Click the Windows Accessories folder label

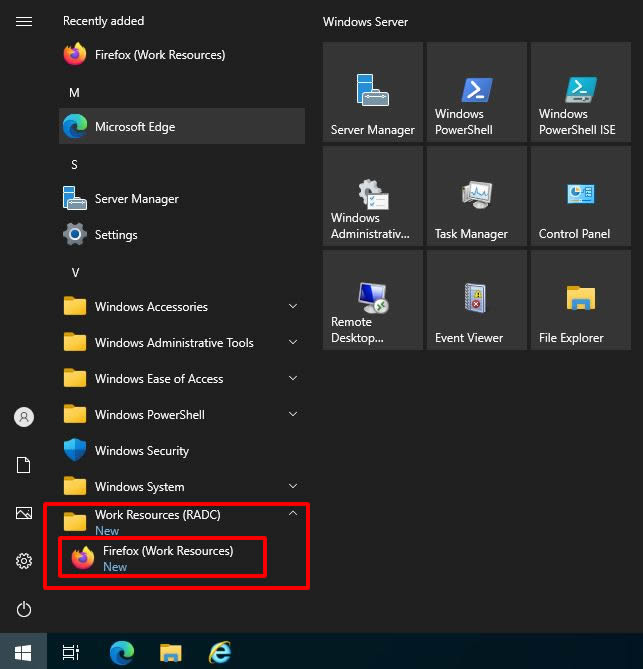tap(151, 307)
